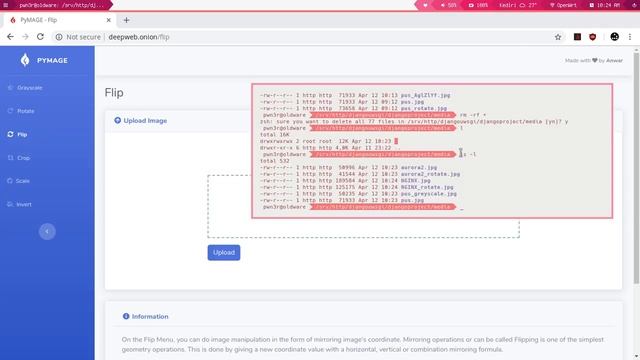
Task: Close the PyMAGE - Flip tab
Action: pyautogui.click(x=109, y=20)
